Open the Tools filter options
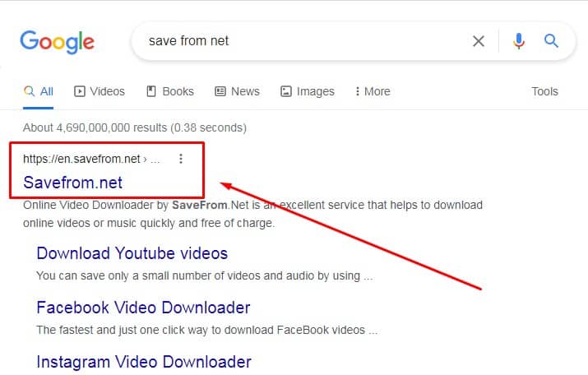 [x=544, y=91]
